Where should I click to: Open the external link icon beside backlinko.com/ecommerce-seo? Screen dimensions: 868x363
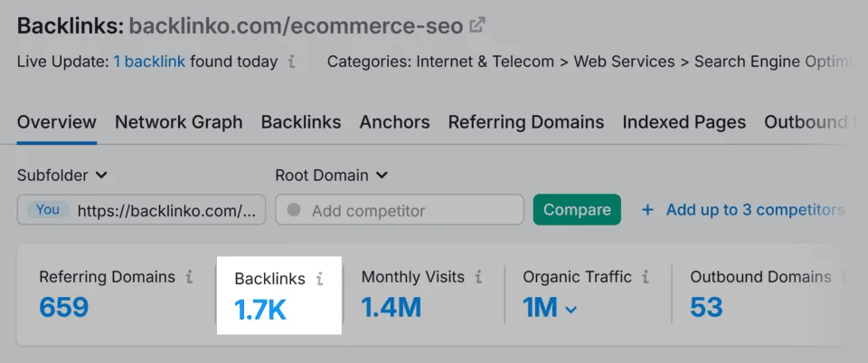point(476,25)
